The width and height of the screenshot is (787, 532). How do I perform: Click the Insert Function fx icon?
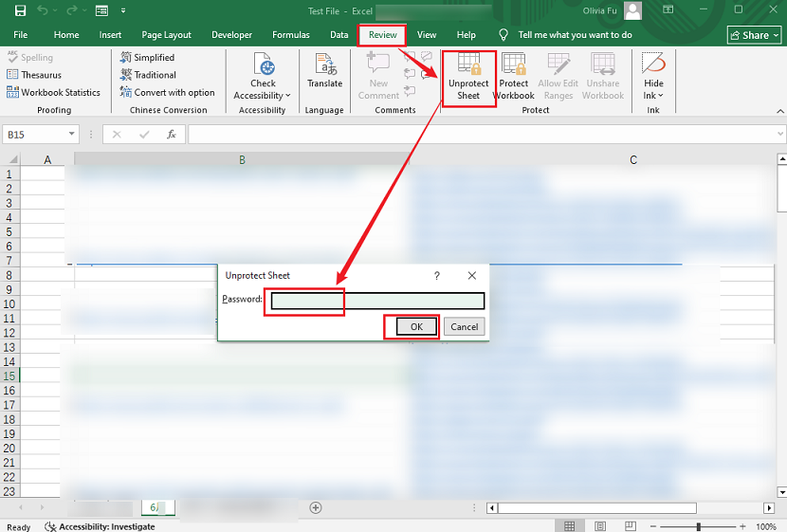click(x=172, y=134)
